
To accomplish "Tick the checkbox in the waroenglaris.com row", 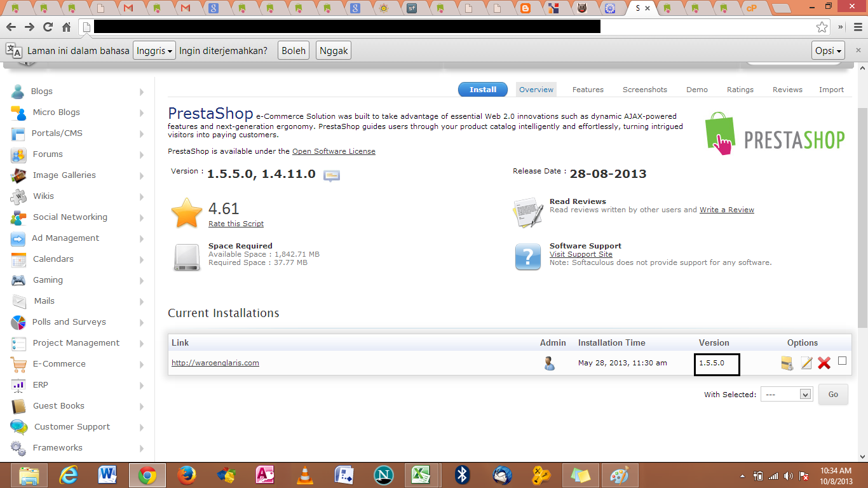I will point(843,361).
